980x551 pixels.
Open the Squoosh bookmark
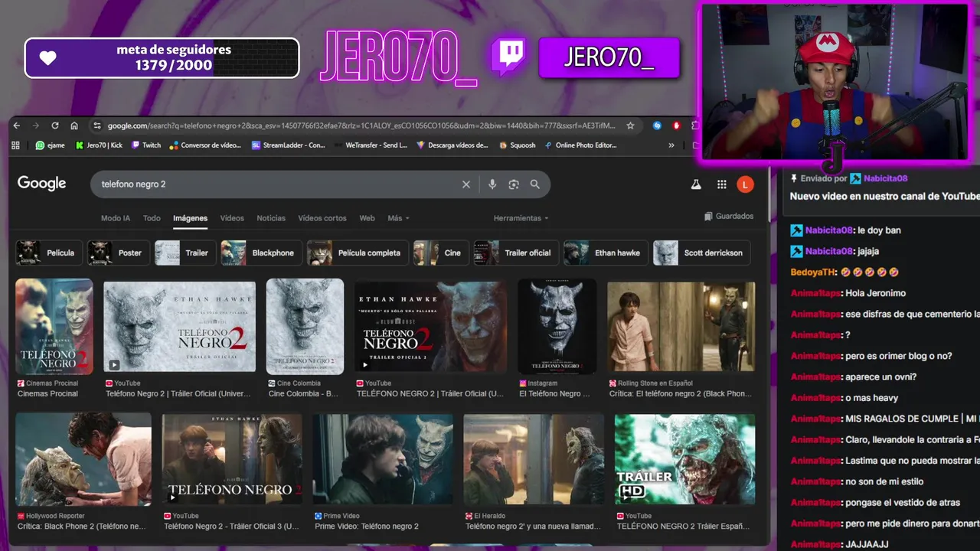coord(518,145)
